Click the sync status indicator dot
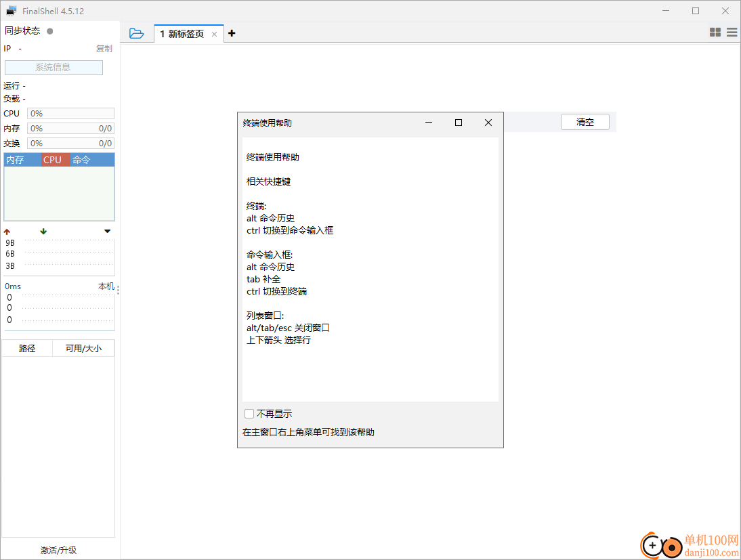The image size is (741, 560). click(49, 31)
